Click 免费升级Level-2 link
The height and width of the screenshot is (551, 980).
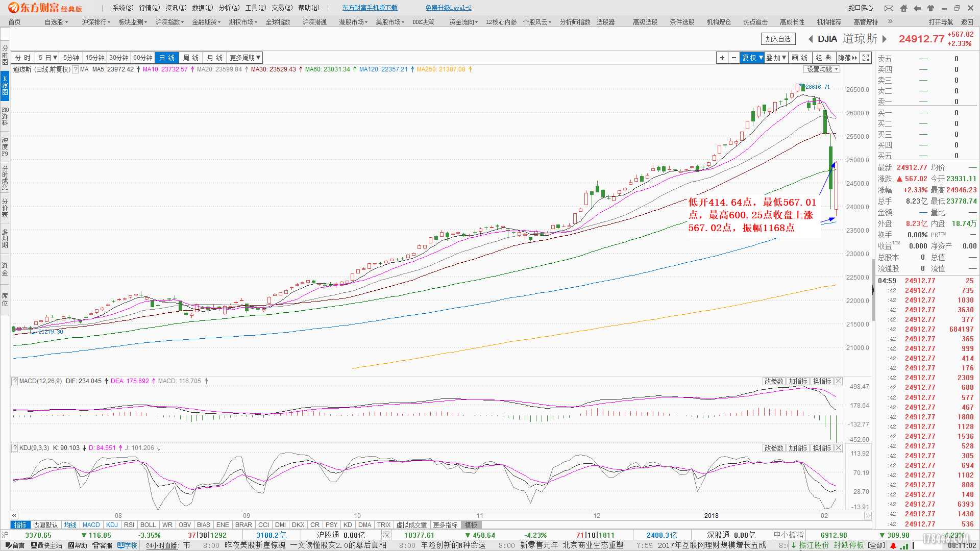[448, 8]
